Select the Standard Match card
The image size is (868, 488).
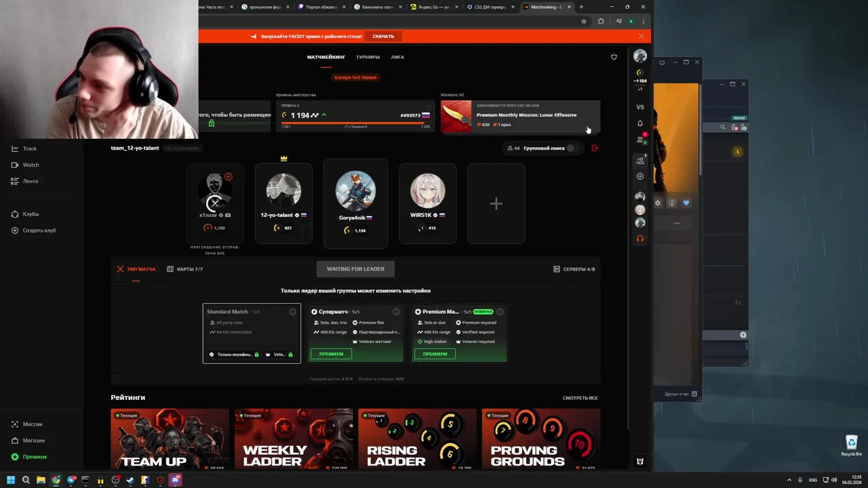(x=252, y=333)
